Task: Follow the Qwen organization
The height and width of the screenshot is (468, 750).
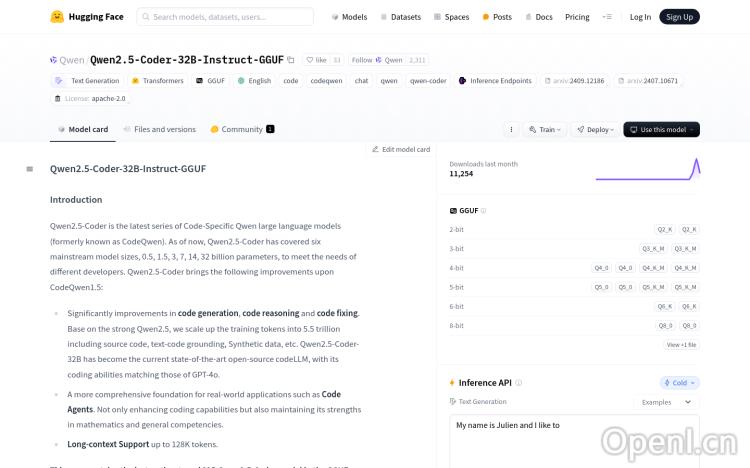Action: pyautogui.click(x=362, y=60)
